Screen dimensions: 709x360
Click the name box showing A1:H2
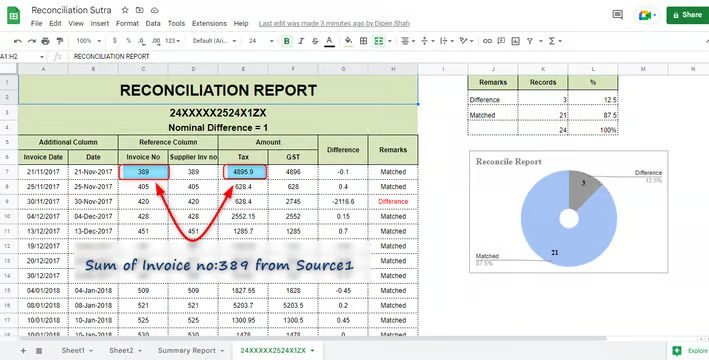[22, 57]
